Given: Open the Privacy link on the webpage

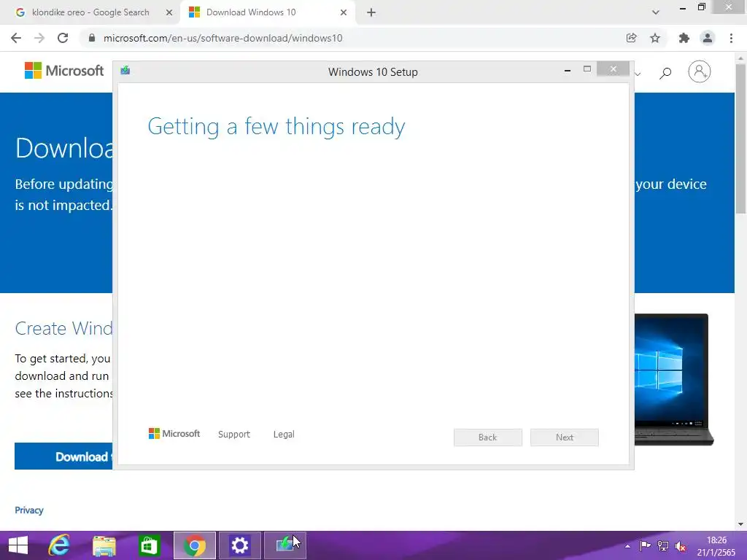Looking at the screenshot, I should (x=29, y=510).
